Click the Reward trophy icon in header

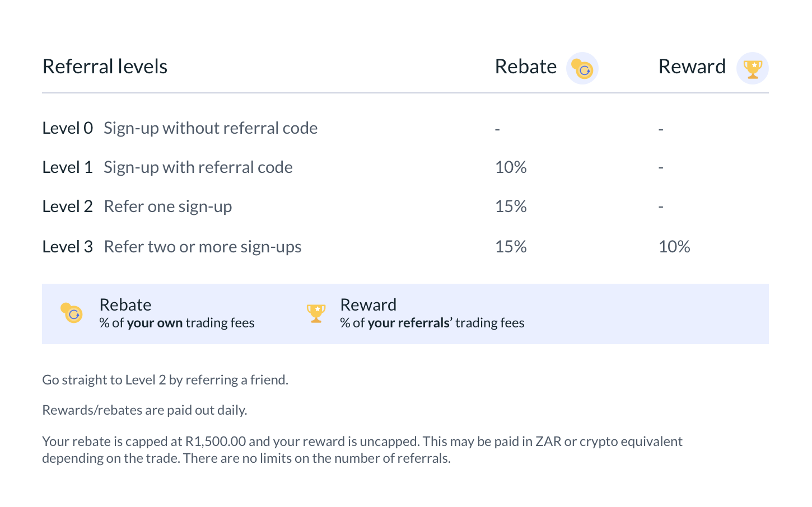click(x=753, y=68)
